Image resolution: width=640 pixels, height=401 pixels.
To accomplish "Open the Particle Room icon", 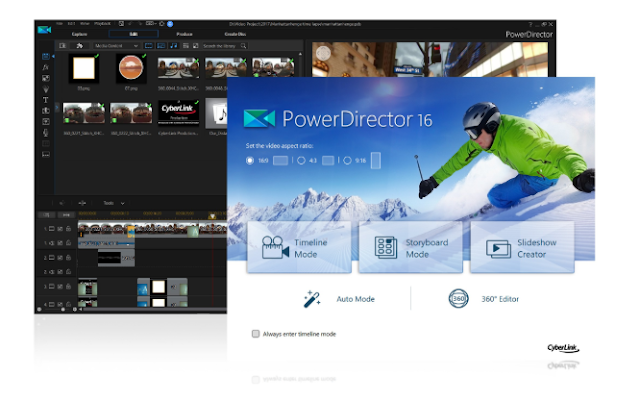I will [46, 89].
